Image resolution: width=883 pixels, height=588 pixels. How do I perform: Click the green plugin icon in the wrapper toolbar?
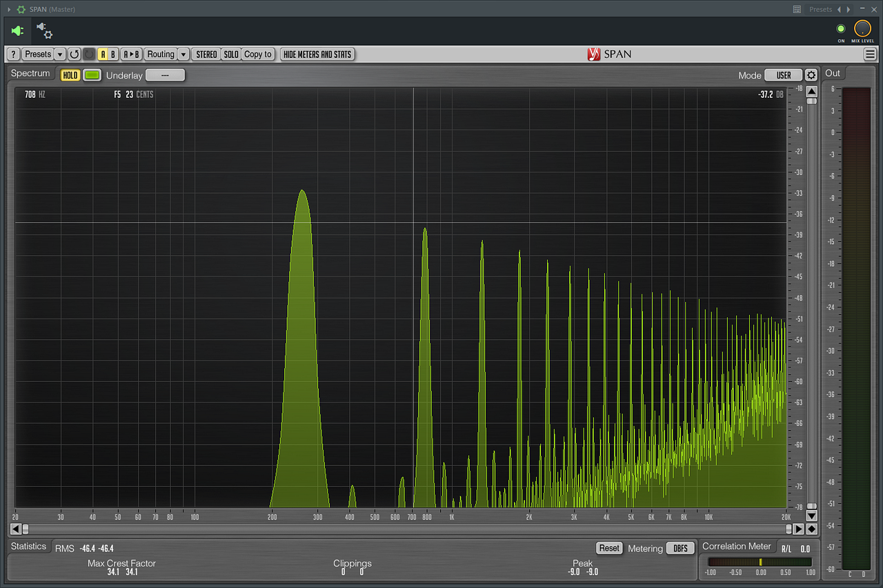[16, 31]
